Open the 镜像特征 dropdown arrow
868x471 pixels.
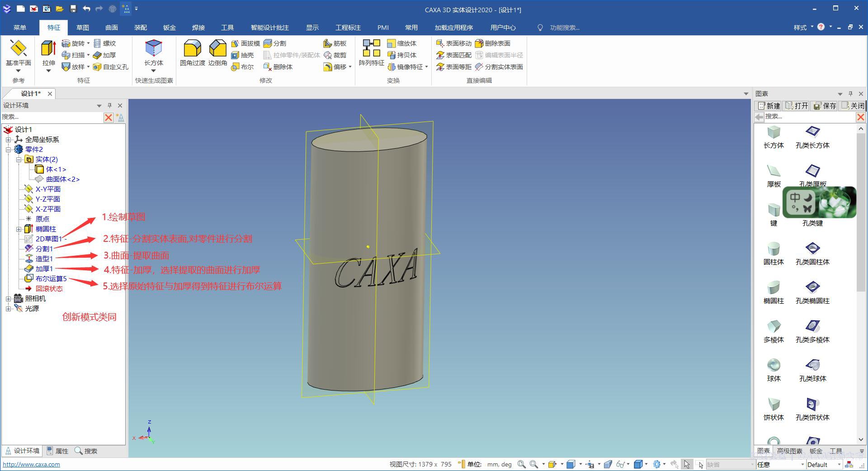coord(426,67)
